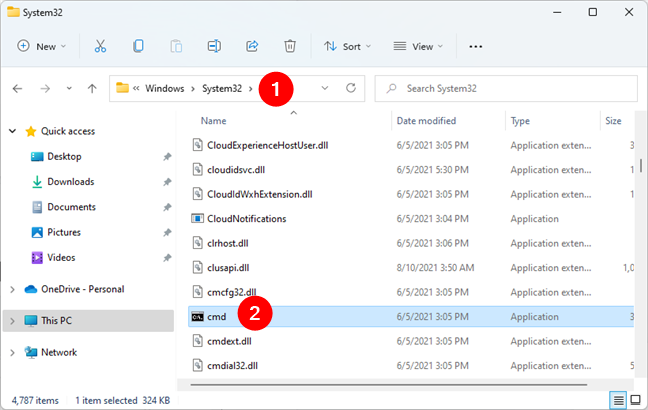Click Windows breadcrumb in address bar
Viewport: 648px width, 410px height.
[164, 88]
